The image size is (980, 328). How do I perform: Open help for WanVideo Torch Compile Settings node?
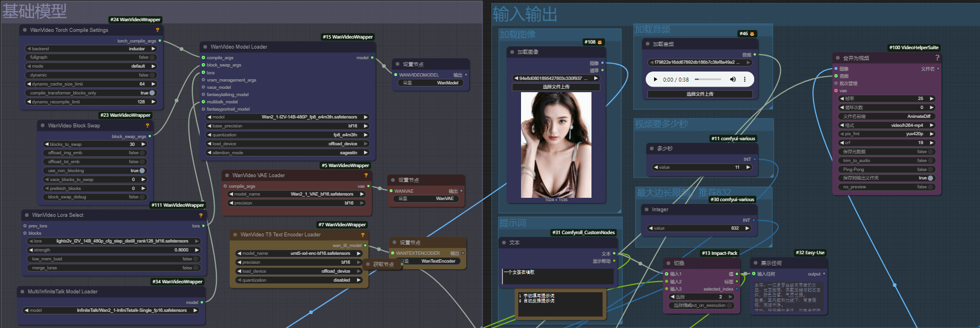[157, 30]
